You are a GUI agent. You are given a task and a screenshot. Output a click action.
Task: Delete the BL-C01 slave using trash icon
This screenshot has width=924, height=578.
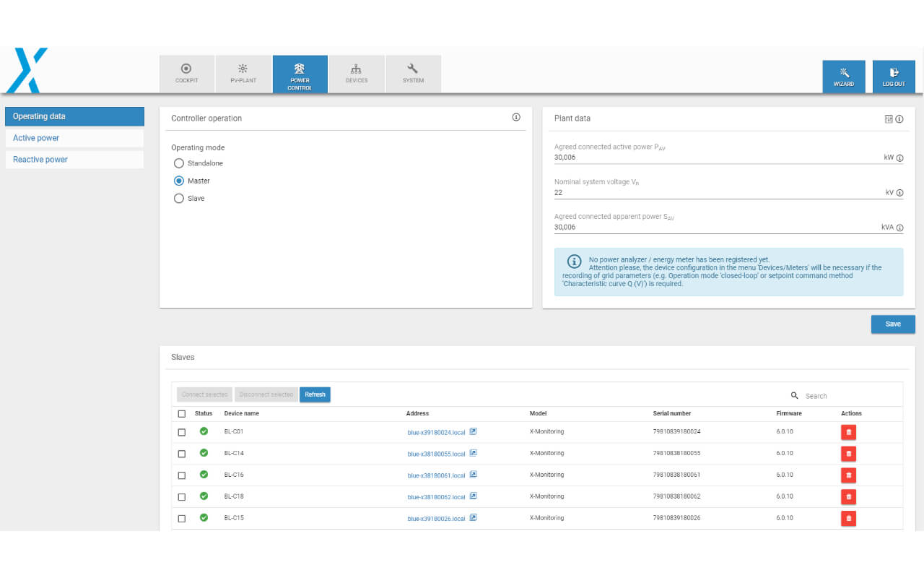(848, 432)
